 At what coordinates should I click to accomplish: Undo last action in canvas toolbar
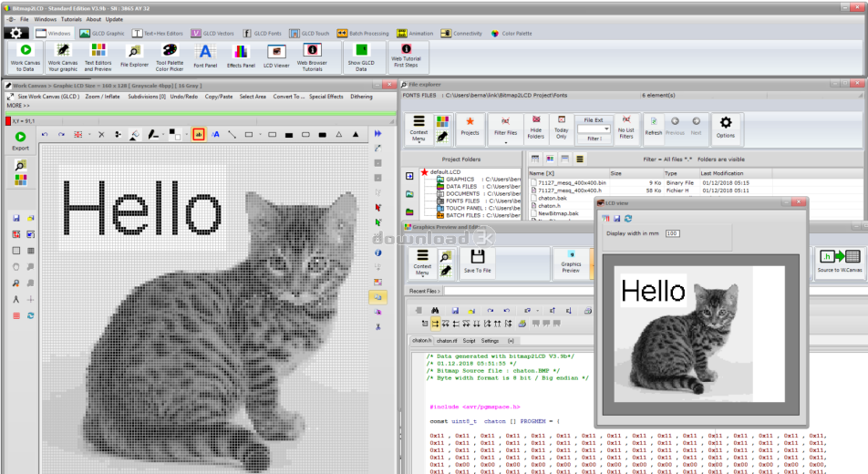pos(45,135)
